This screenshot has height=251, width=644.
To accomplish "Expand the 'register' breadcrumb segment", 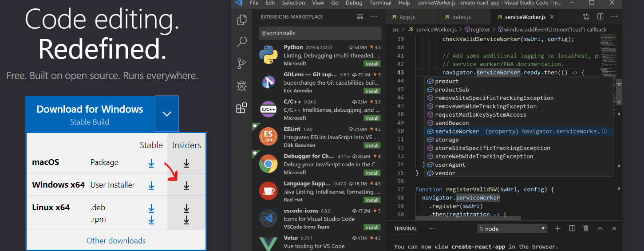I will click(477, 30).
